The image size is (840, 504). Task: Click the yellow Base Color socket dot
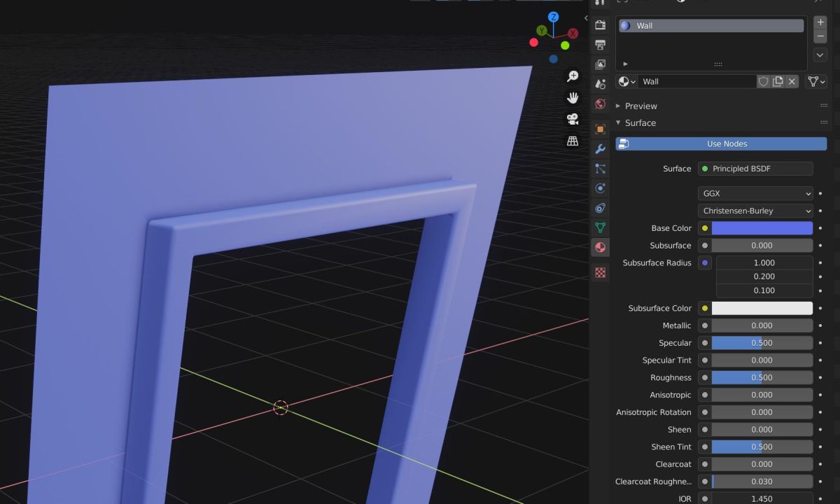tap(705, 228)
